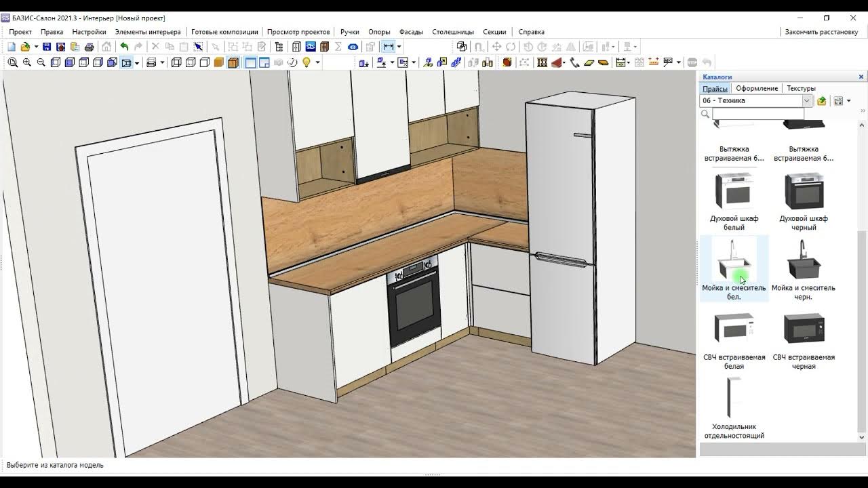Click Закончить расстановку button
Image resolution: width=868 pixels, height=488 pixels.
[821, 32]
